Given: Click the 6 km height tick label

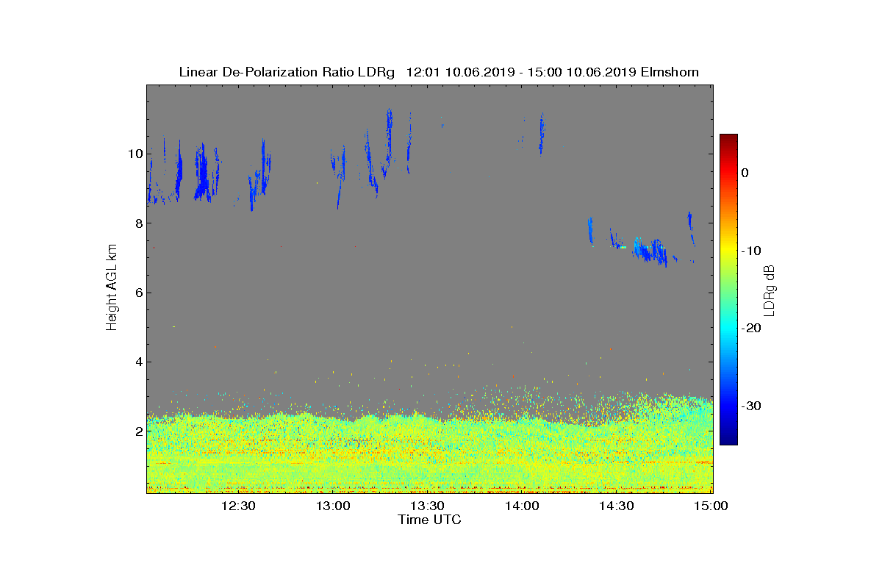Looking at the screenshot, I should (x=138, y=293).
